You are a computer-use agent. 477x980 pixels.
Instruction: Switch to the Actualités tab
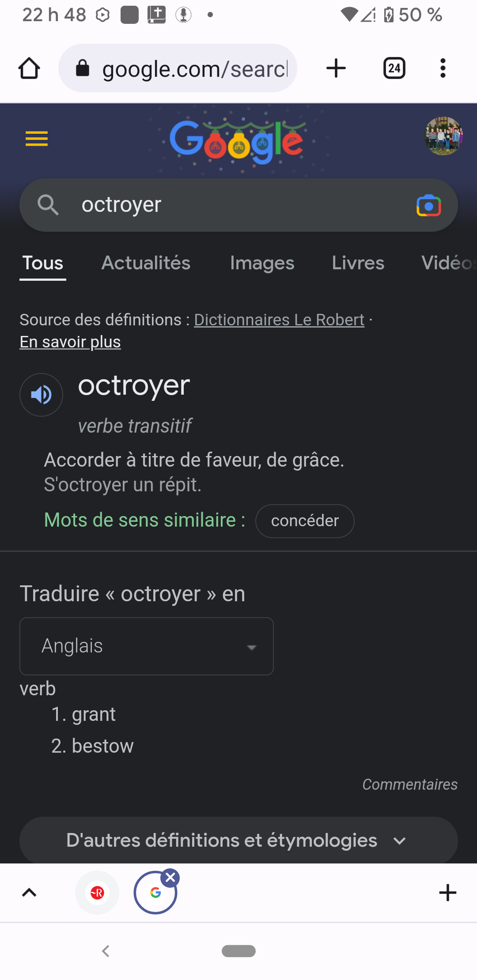[x=146, y=263]
